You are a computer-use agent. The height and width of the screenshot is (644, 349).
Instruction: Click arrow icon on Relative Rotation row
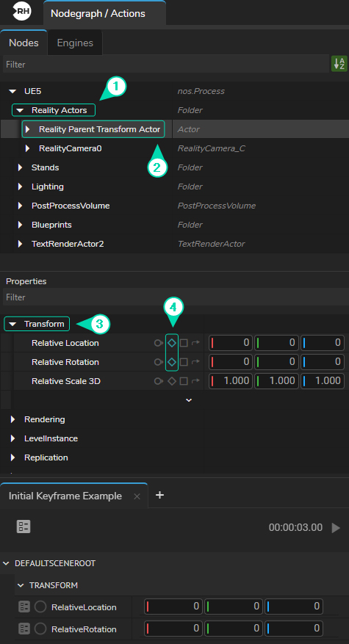(x=195, y=362)
